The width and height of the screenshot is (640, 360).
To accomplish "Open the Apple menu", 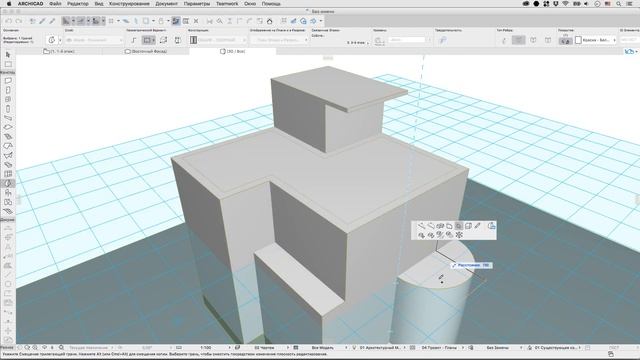I will 9,4.
